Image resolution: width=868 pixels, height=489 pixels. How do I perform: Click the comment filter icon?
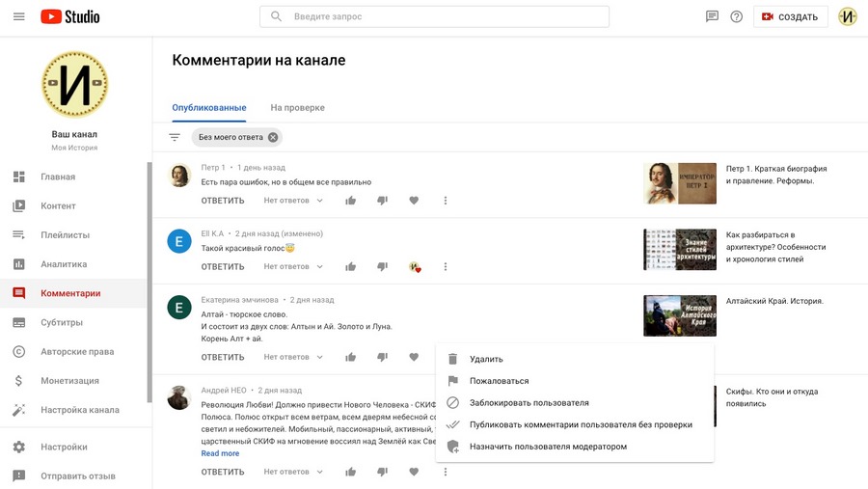pos(175,137)
